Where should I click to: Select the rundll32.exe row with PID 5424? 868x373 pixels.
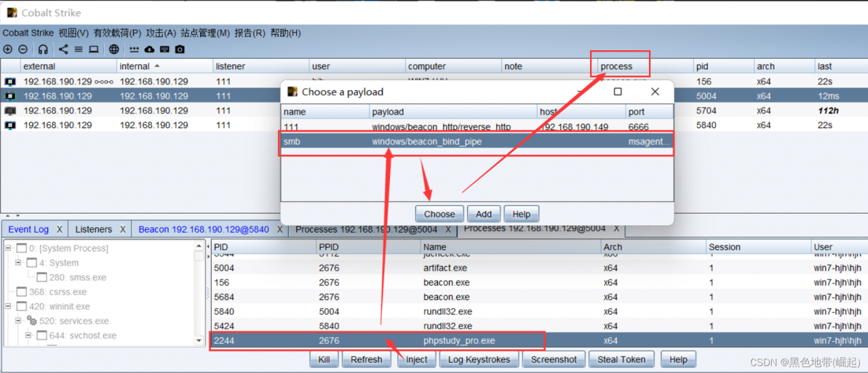pyautogui.click(x=539, y=326)
